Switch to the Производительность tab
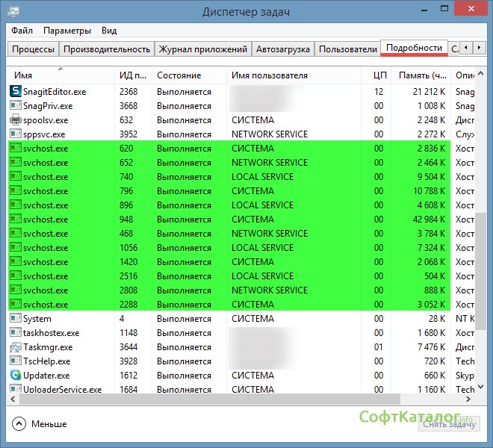This screenshot has height=448, width=493. click(107, 49)
